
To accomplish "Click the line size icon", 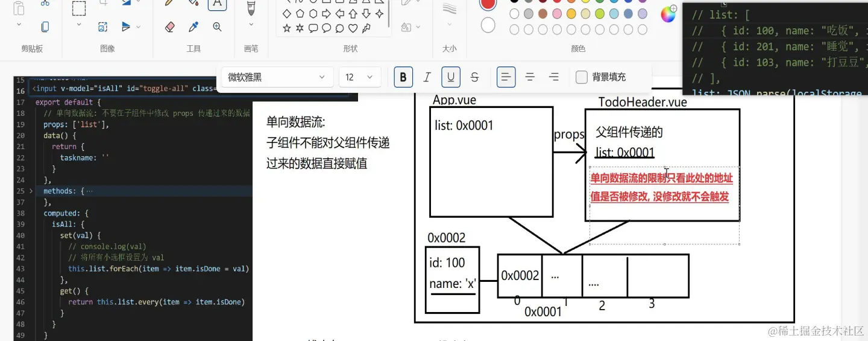I will click(450, 8).
